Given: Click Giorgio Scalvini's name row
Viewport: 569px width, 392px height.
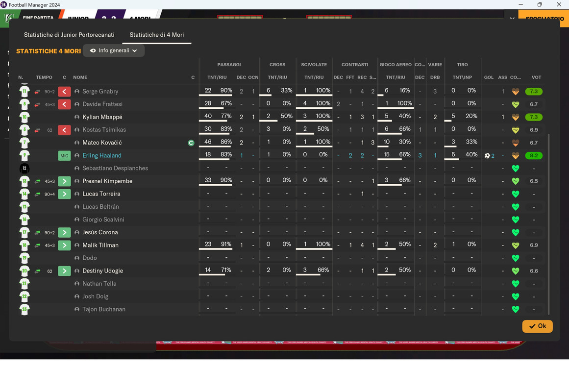Looking at the screenshot, I should (103, 220).
